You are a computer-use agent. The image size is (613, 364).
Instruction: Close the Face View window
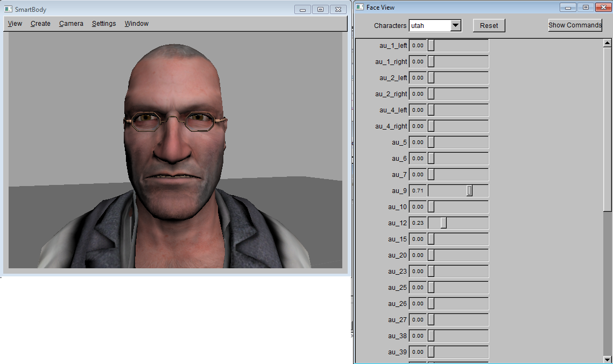point(603,8)
